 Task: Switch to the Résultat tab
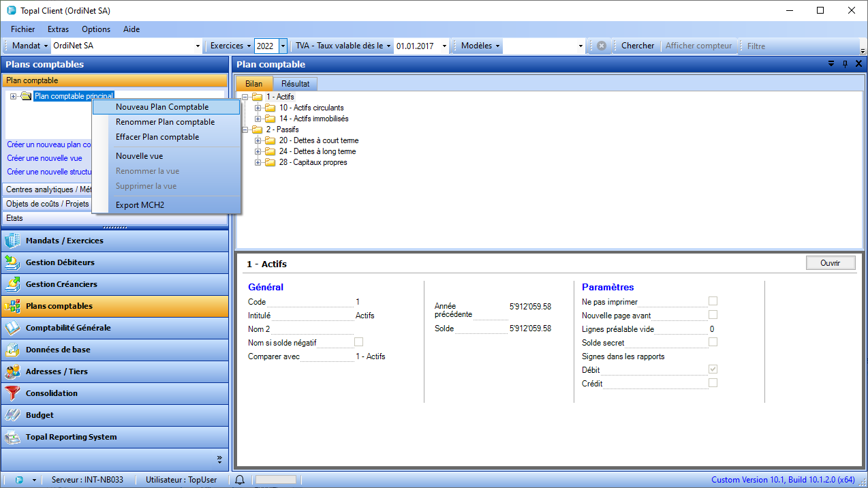[295, 84]
